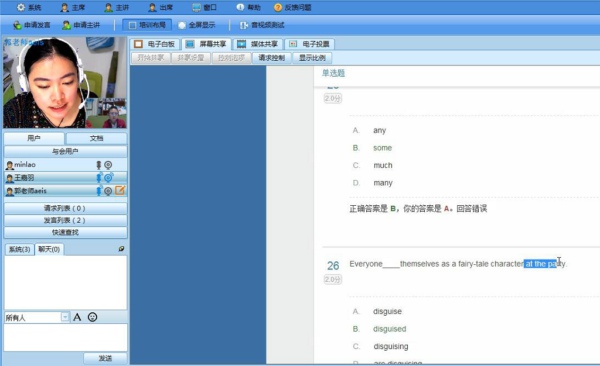Expand the 请求列表 (0) section

(x=65, y=208)
